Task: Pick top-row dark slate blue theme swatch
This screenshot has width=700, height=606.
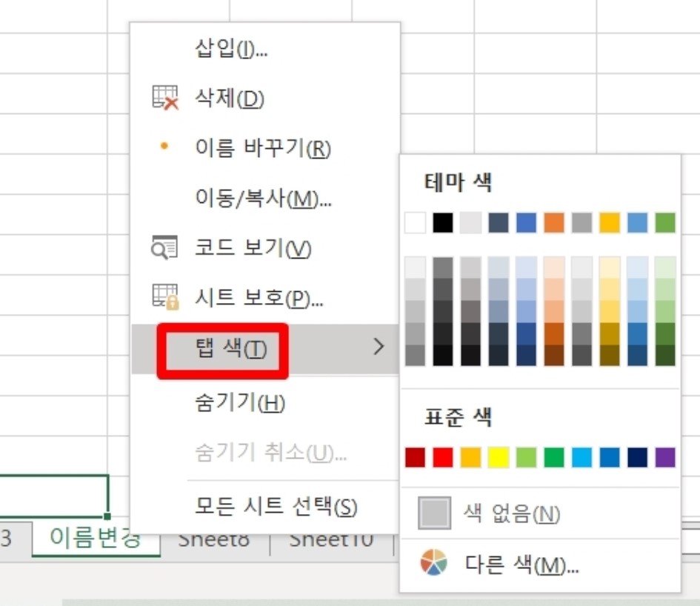Action: coord(499,222)
